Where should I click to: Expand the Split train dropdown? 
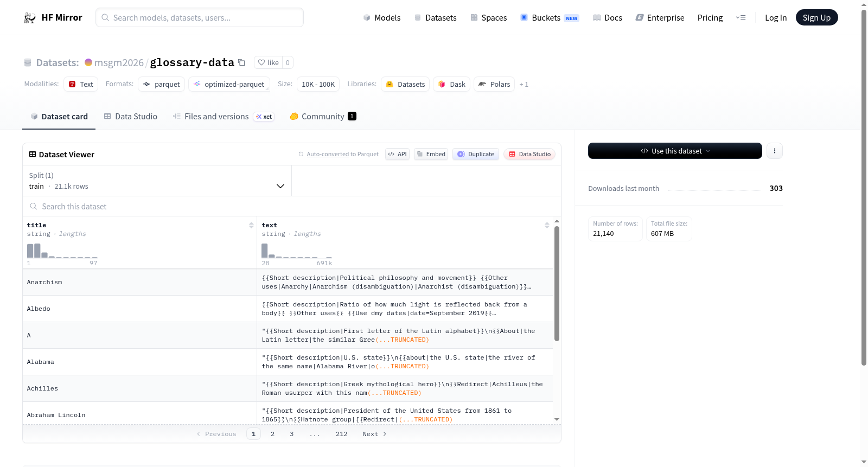tap(157, 181)
